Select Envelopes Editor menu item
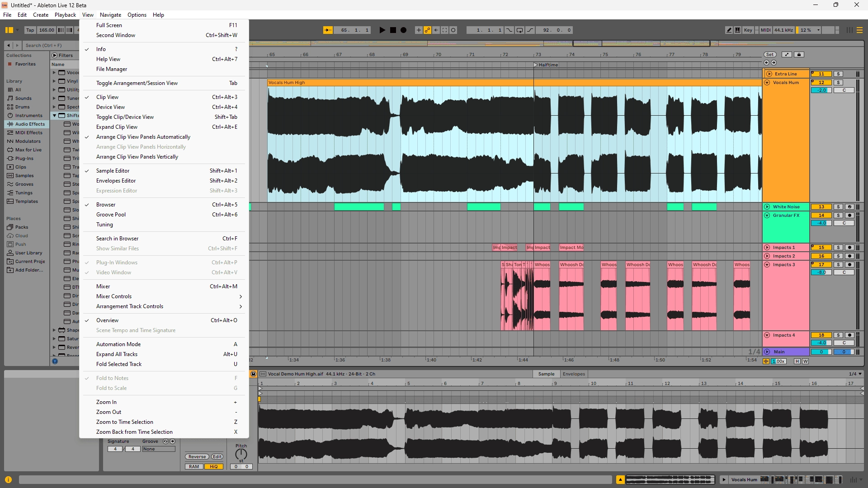The width and height of the screenshot is (868, 488). (163, 181)
